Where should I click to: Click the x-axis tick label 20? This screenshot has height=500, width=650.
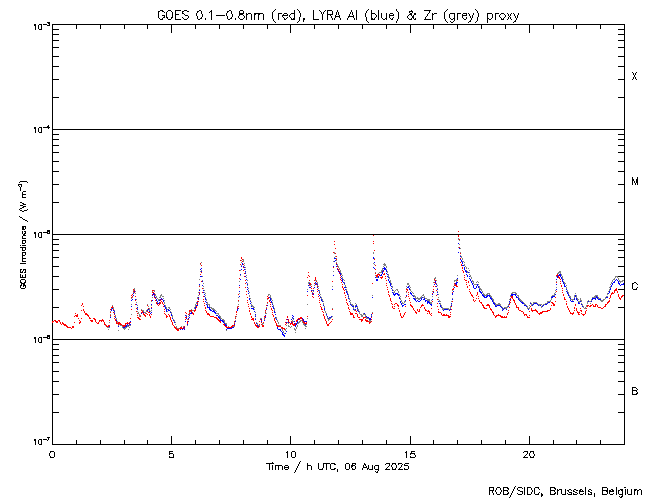(x=528, y=454)
